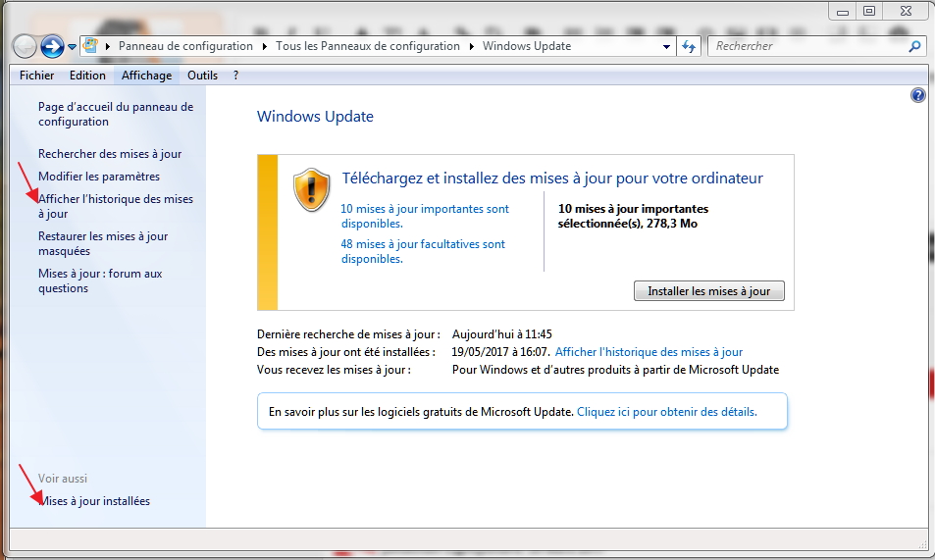Click history link next to 19/05/2017 date
The height and width of the screenshot is (560, 935).
(649, 352)
